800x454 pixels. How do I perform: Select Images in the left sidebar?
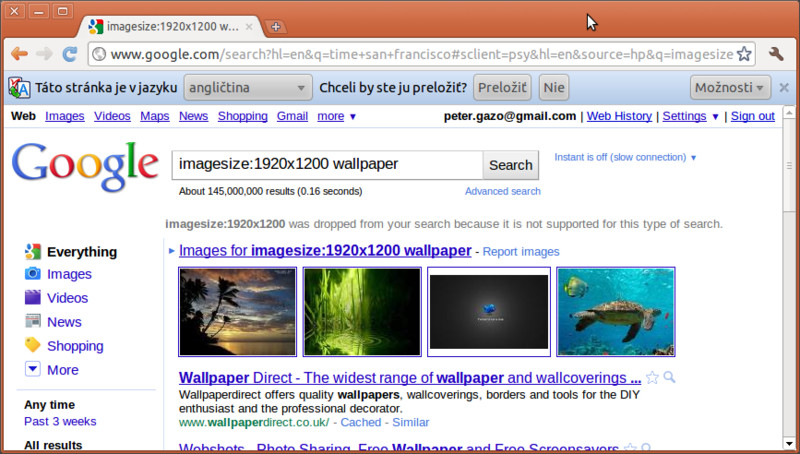click(69, 274)
